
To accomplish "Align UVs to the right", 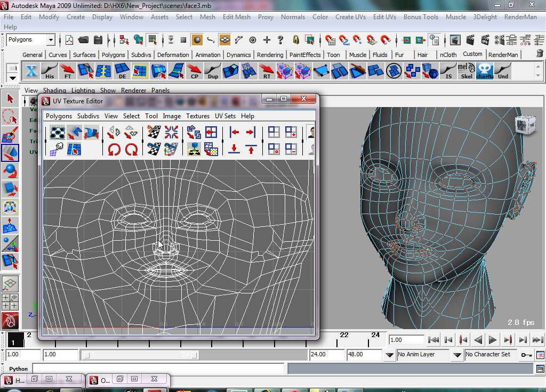I will click(x=251, y=132).
